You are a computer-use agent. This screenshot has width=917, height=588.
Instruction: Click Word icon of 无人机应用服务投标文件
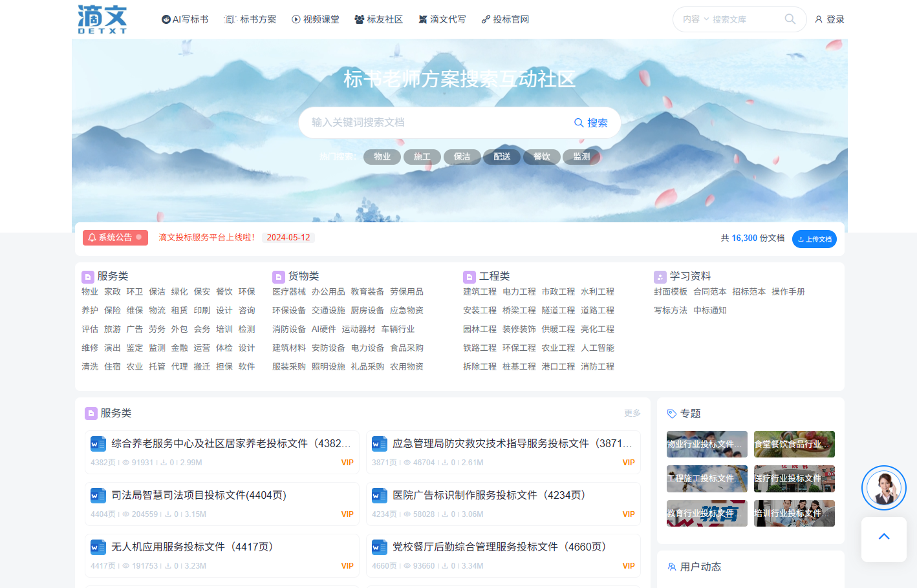98,547
